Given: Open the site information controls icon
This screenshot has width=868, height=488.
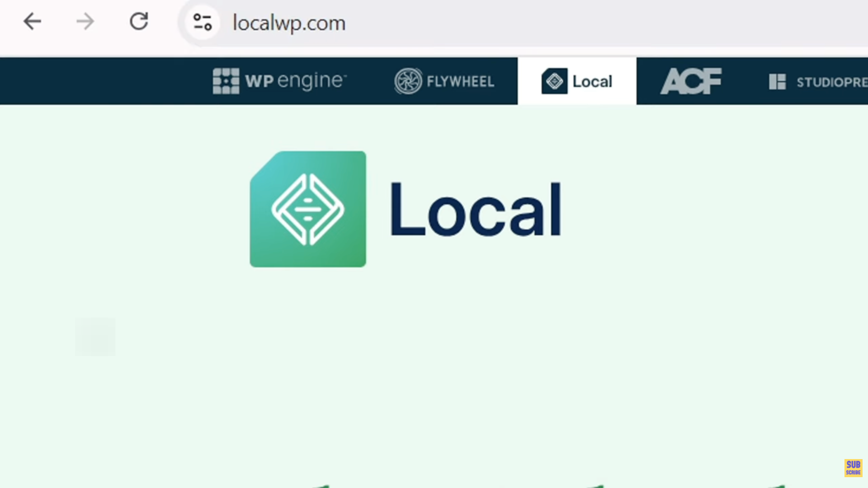Looking at the screenshot, I should pyautogui.click(x=202, y=22).
